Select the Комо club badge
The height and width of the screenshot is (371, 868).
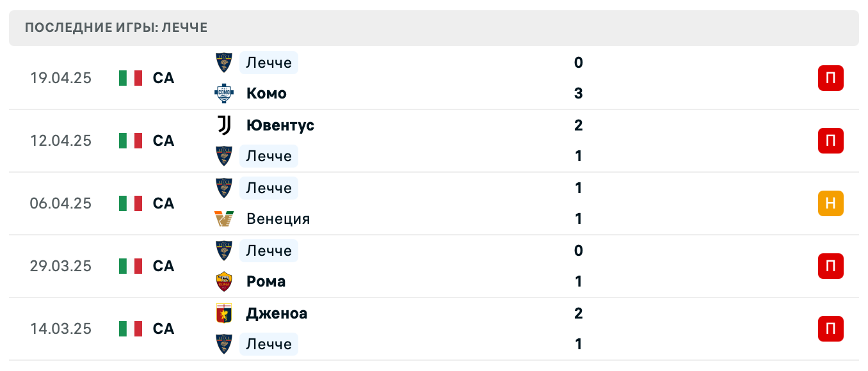[223, 93]
